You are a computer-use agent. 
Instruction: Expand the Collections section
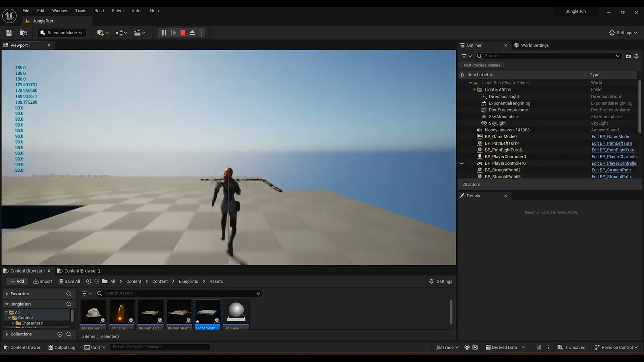pos(7,334)
